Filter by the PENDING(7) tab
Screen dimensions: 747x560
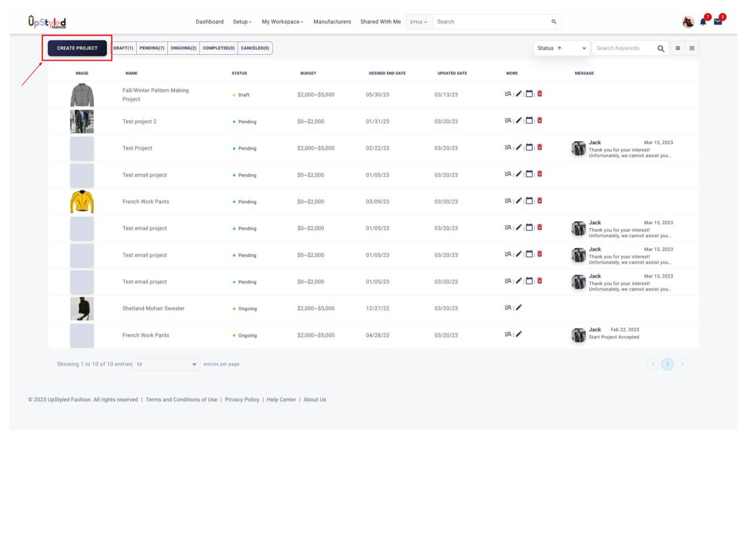[x=152, y=48]
